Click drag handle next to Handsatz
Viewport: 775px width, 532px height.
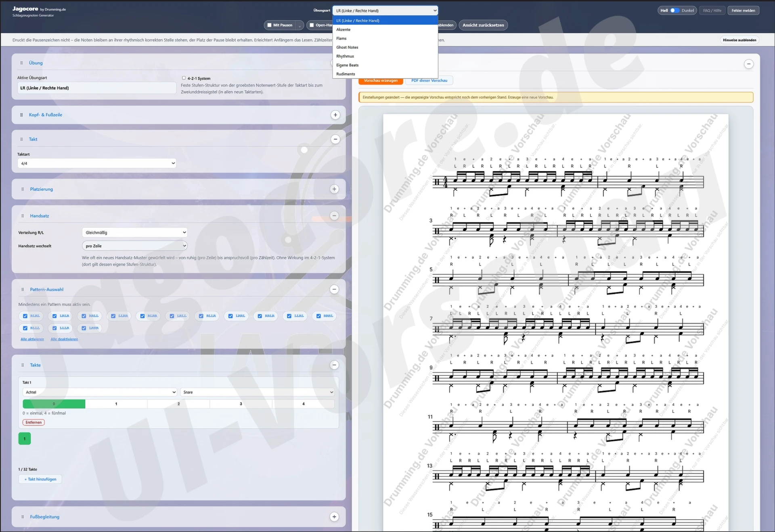tap(23, 216)
